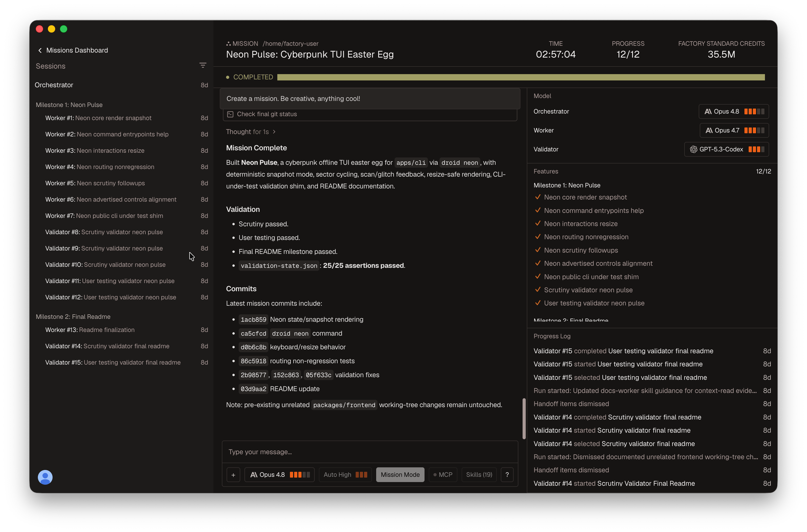Collapse Milestone 1: Neon Pulse in sidebar
The height and width of the screenshot is (532, 807).
(69, 105)
